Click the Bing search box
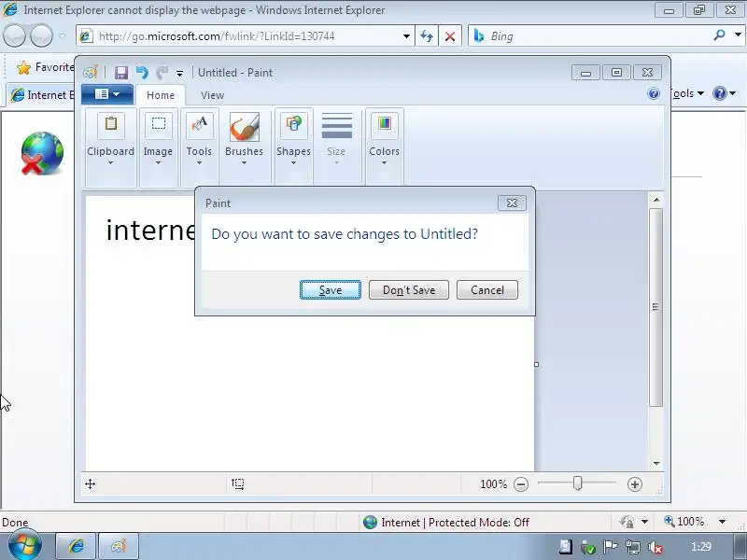The image size is (747, 560). 591,36
